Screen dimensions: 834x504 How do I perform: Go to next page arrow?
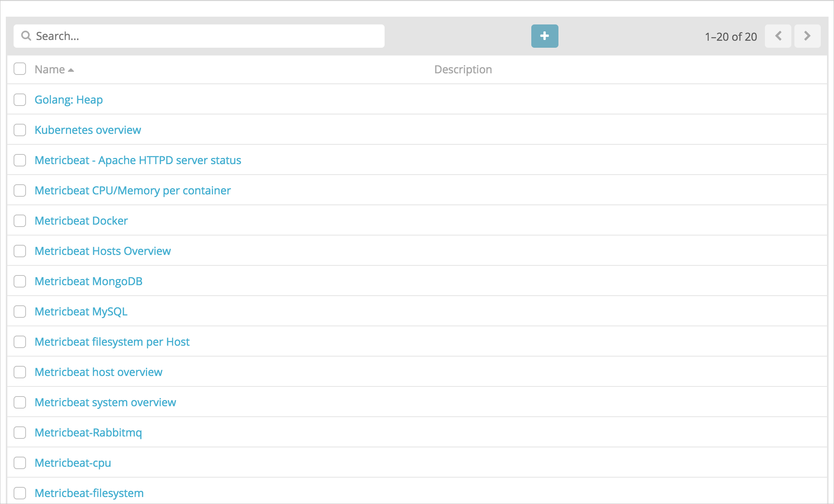807,36
